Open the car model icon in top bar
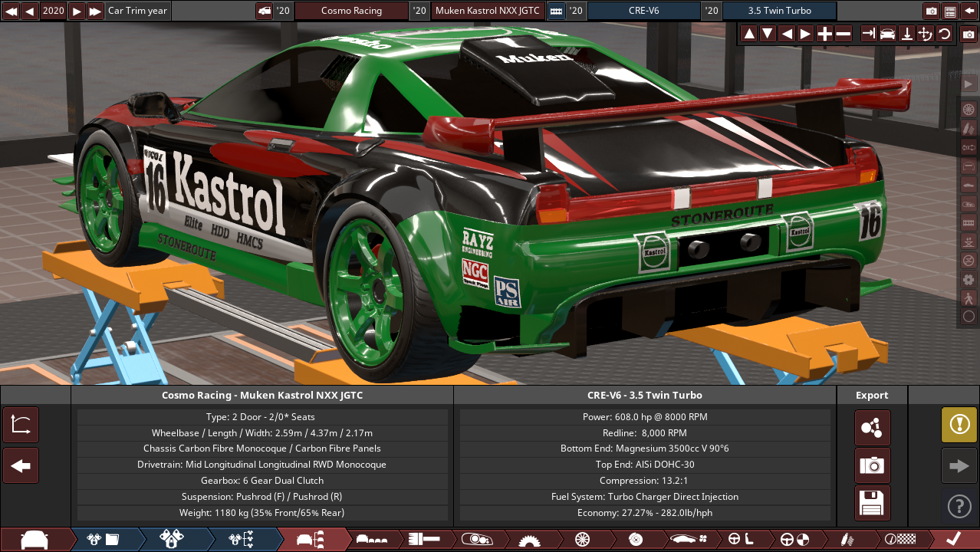The image size is (980, 552). [264, 11]
